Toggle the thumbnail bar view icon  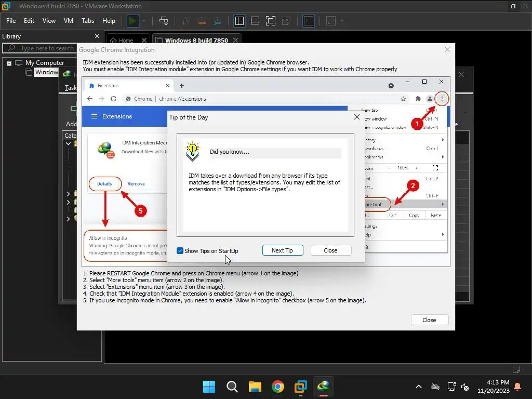(255, 21)
